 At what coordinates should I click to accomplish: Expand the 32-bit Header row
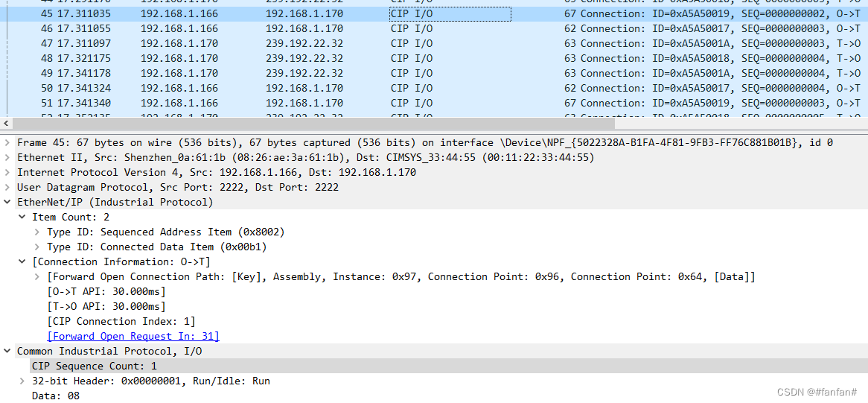(22, 381)
